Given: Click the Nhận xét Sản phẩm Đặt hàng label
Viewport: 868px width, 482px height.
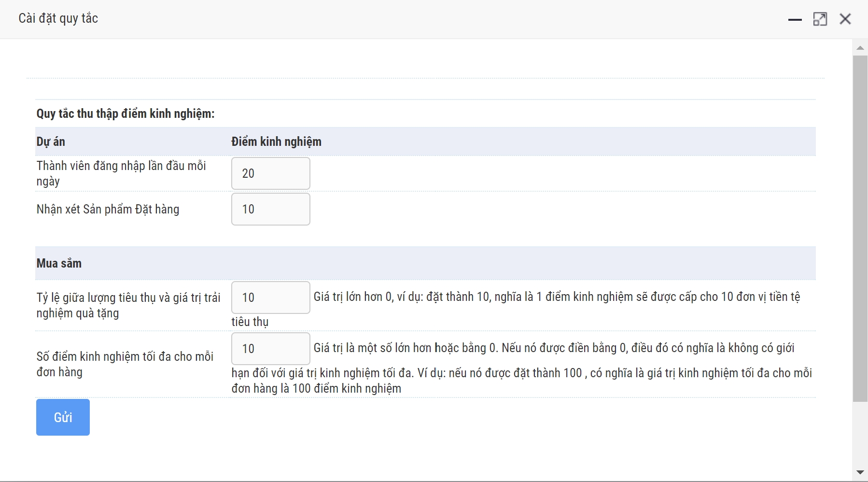Looking at the screenshot, I should pyautogui.click(x=108, y=209).
